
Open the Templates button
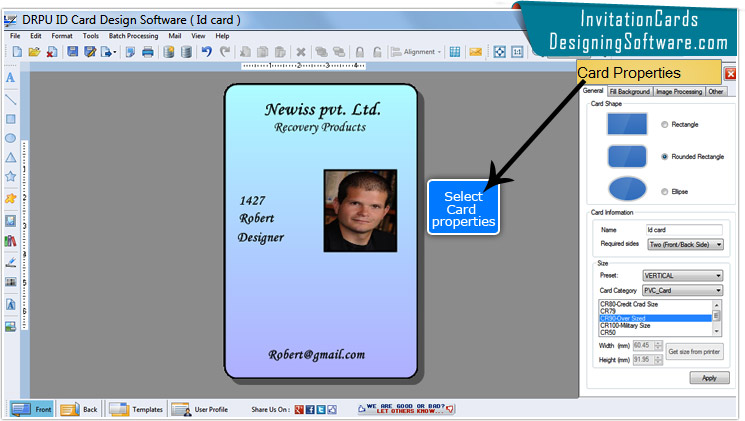[136, 409]
